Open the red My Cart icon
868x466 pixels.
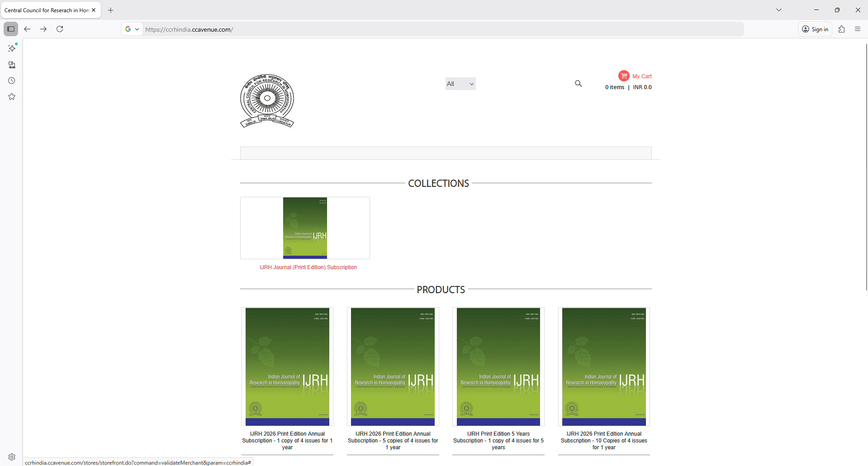(x=624, y=76)
